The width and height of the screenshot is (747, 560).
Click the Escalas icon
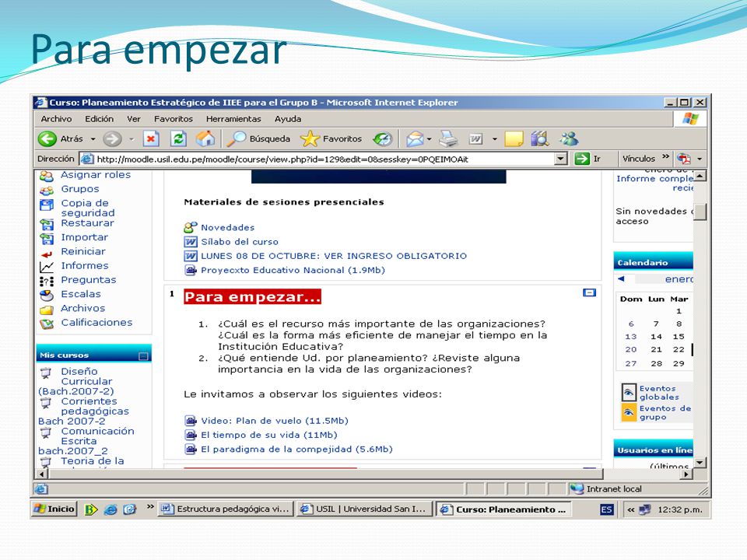(x=46, y=296)
